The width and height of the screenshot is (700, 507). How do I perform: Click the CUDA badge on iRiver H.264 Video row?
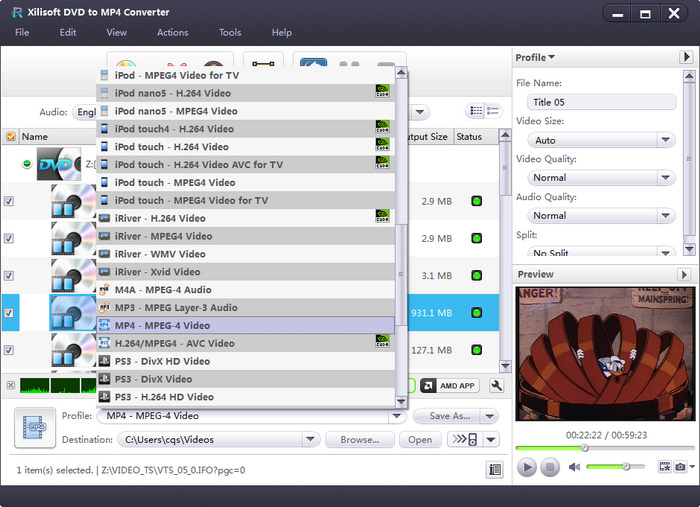click(x=382, y=216)
